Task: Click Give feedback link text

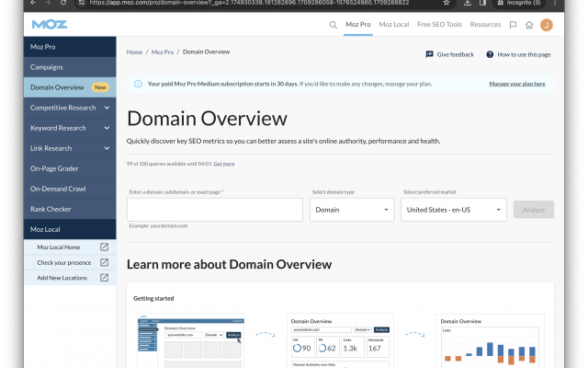Action: (456, 54)
